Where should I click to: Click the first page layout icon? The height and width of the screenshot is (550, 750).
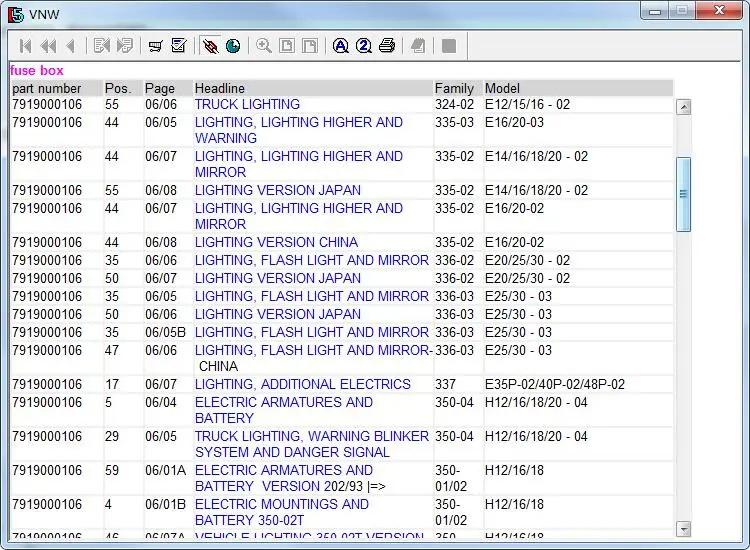[287, 46]
